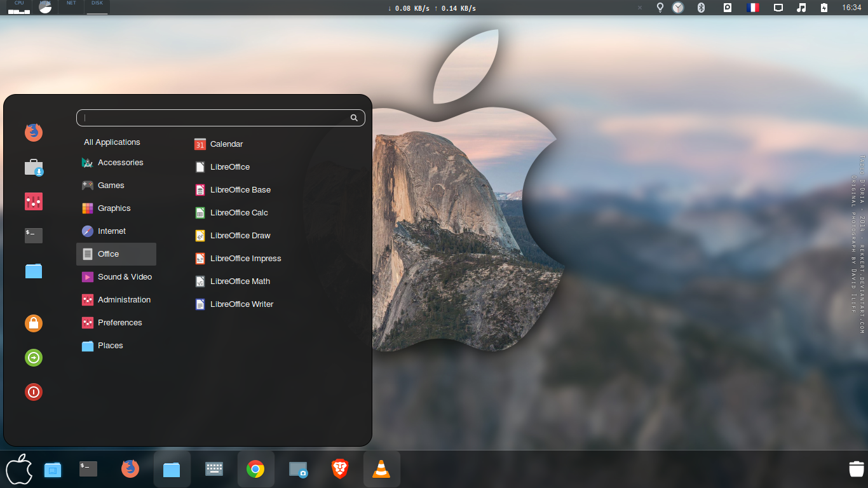Open System Settings from the menu favorites sidebar
868x488 pixels.
tap(34, 201)
